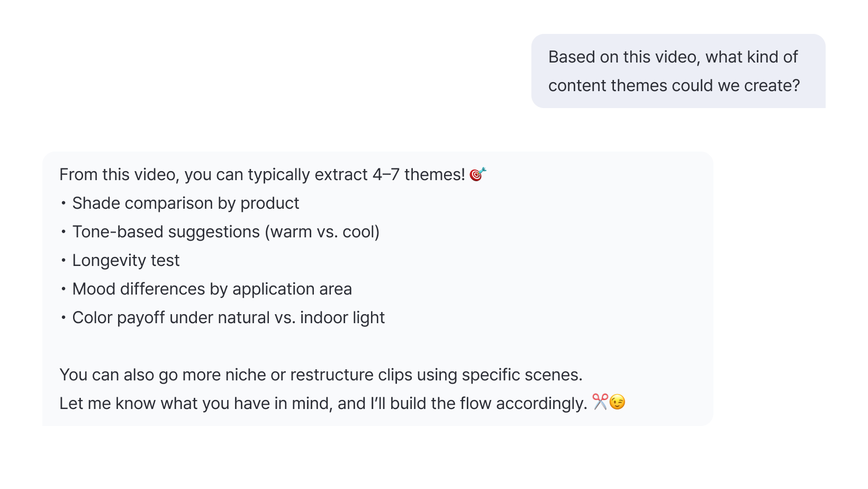The height and width of the screenshot is (489, 868).
Task: Click "Mood differences by application area" text
Action: pyautogui.click(x=212, y=289)
